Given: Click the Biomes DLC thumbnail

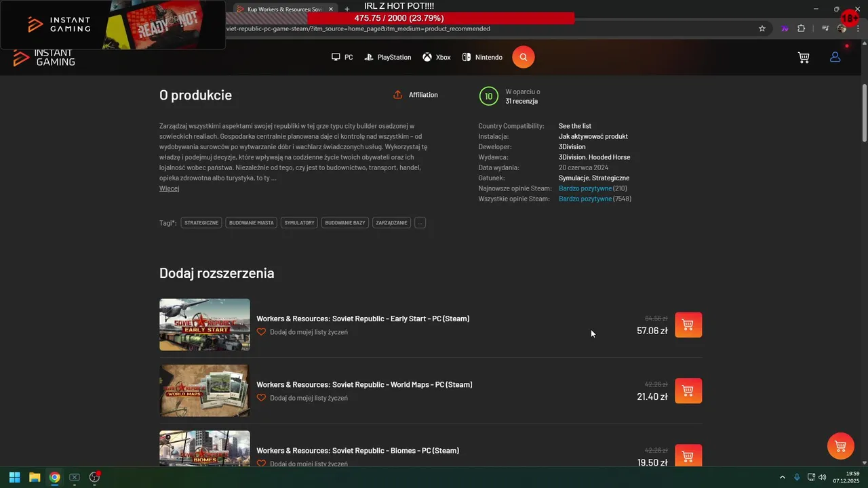Looking at the screenshot, I should click(205, 449).
